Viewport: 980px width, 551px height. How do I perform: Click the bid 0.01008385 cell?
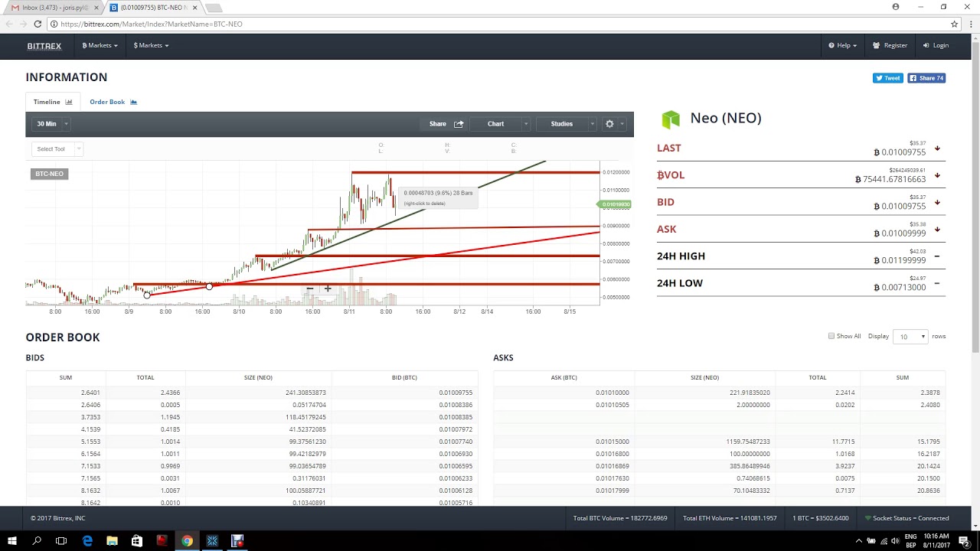(x=456, y=417)
